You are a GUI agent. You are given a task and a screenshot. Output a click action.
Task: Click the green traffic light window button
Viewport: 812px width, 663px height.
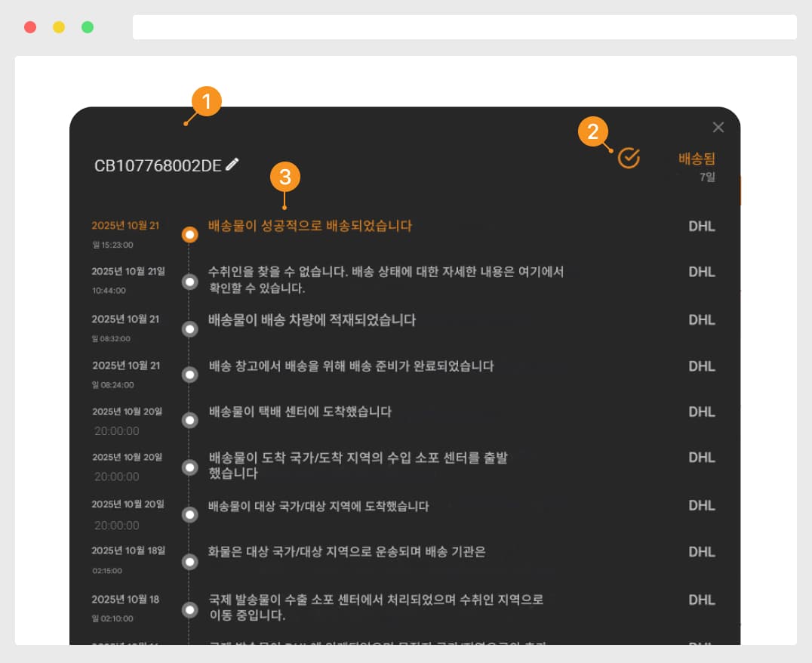87,26
